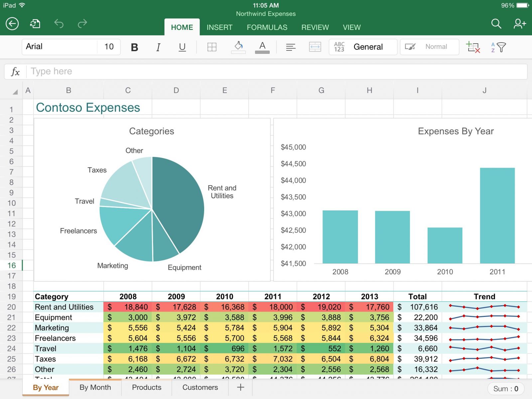Select the Rent and Utilities sparkline cell
The width and height of the screenshot is (532, 399).
click(484, 307)
